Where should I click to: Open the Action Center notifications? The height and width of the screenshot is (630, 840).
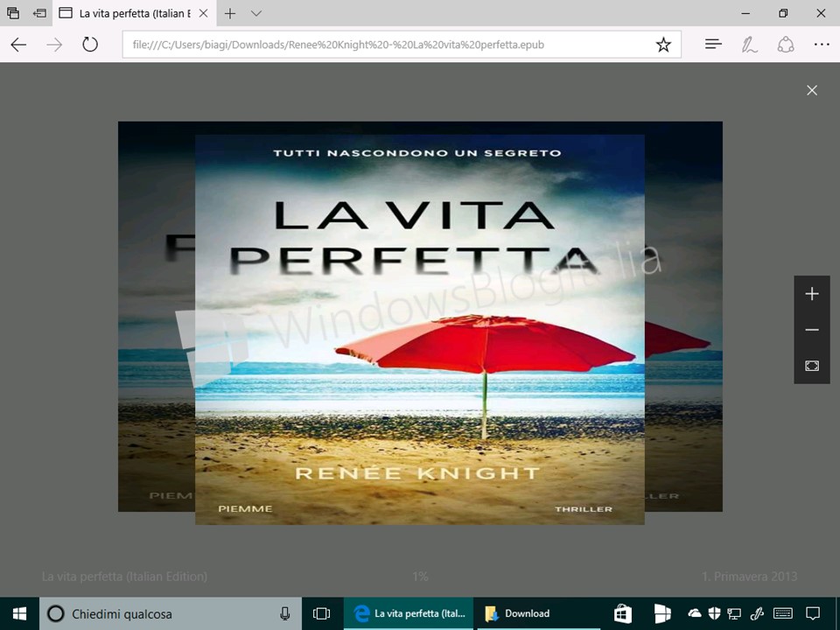(x=813, y=613)
